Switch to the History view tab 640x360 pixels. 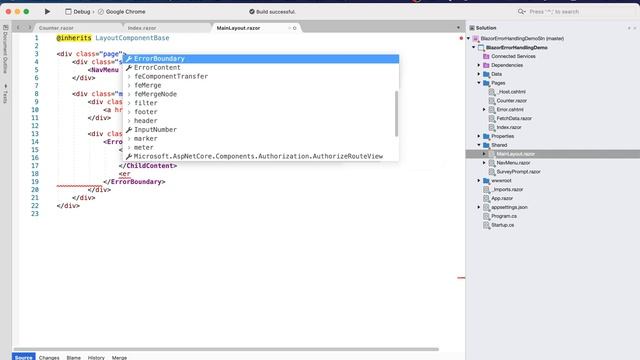[x=96, y=358]
